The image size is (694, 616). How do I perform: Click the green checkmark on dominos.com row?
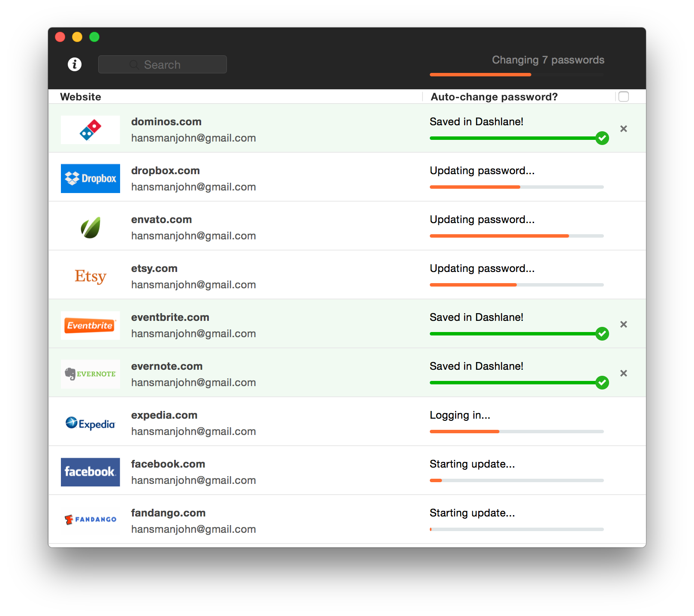point(602,138)
